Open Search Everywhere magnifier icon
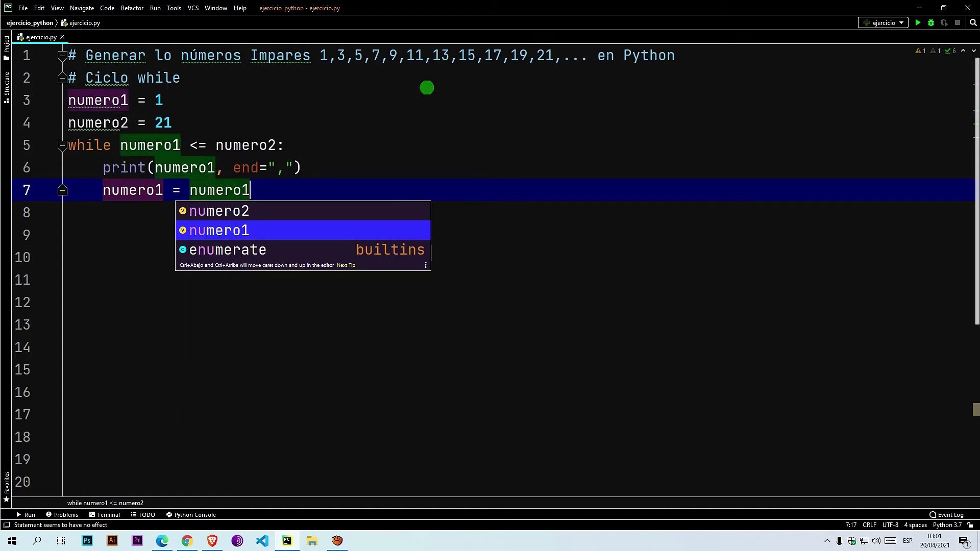980x551 pixels. click(973, 23)
